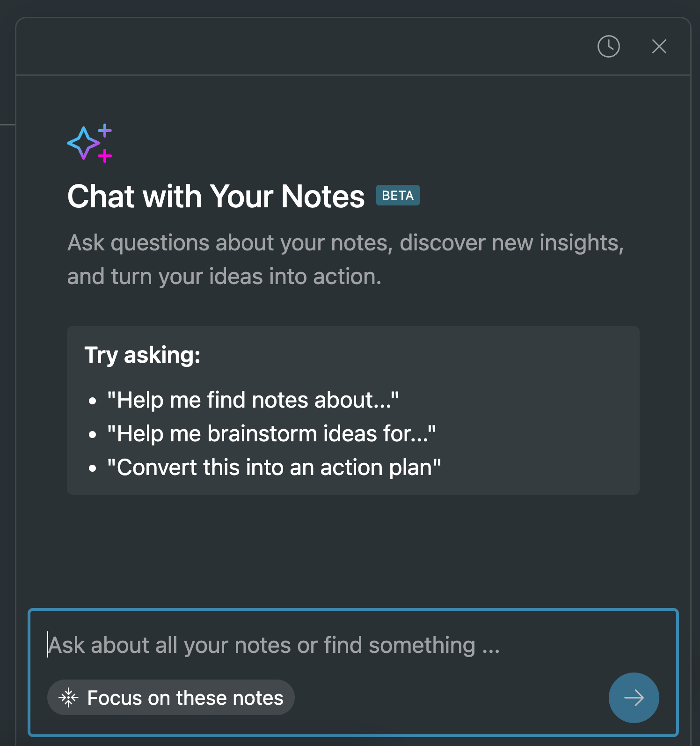Click the focus burst icon beside Focus label

tap(68, 697)
